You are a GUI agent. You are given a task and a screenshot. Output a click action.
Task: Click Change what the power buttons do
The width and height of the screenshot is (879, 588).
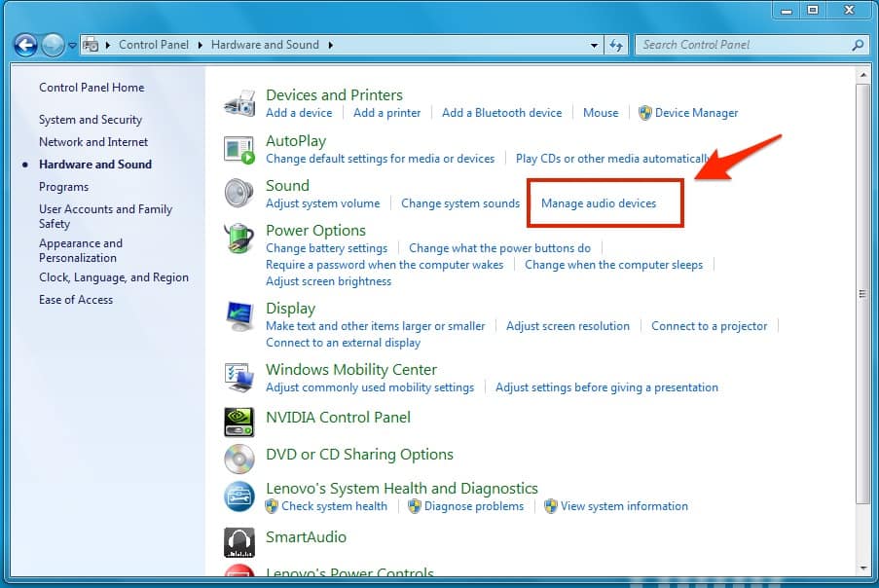[499, 248]
